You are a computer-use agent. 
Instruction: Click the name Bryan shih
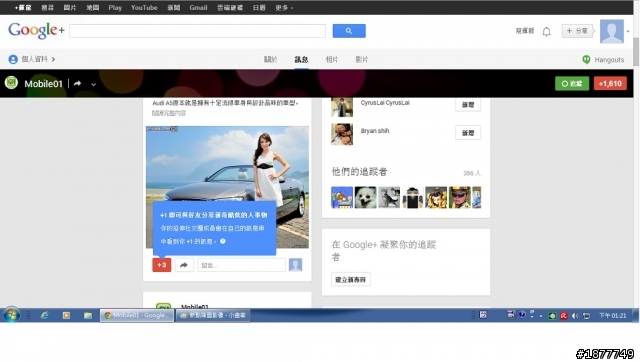pos(375,131)
